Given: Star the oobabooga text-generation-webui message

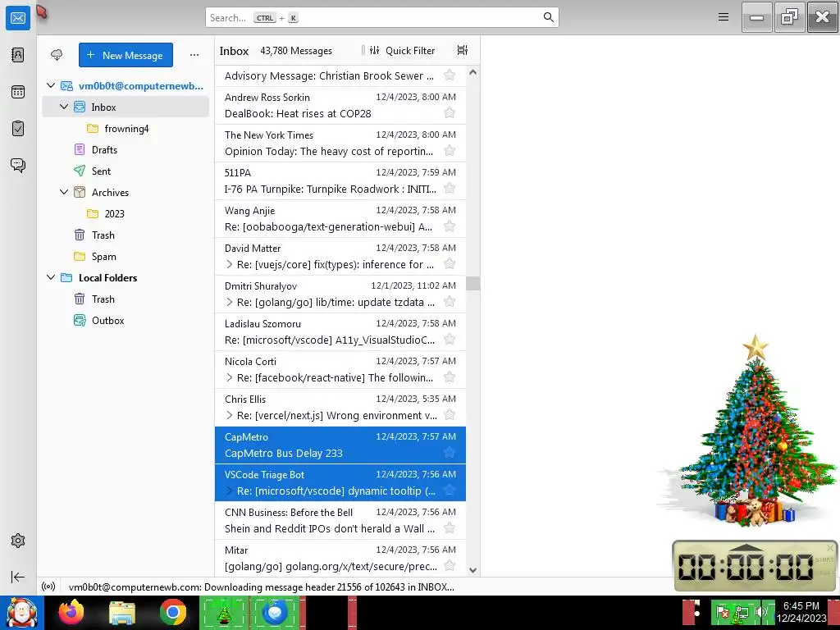Looking at the screenshot, I should (450, 226).
